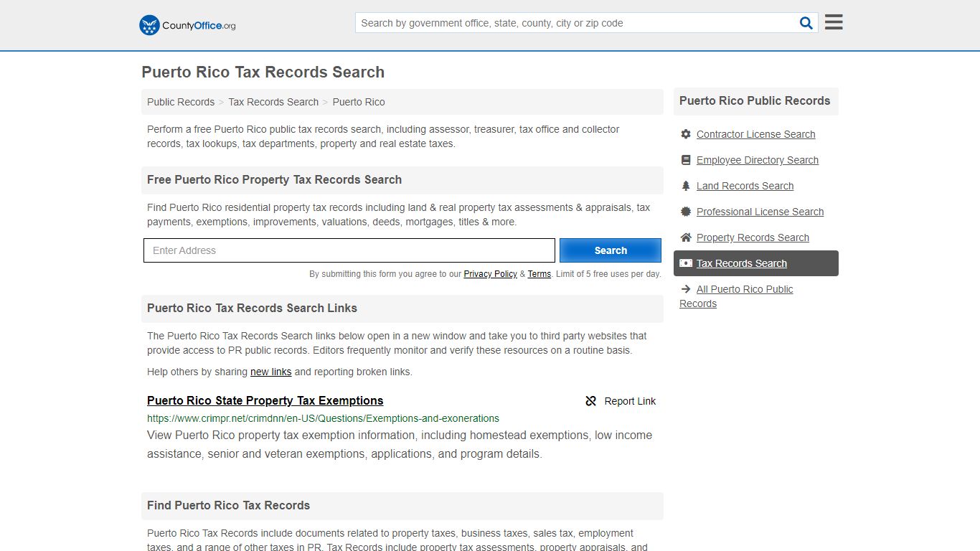Open Employee Directory Search sidebar link
980x551 pixels.
click(758, 160)
